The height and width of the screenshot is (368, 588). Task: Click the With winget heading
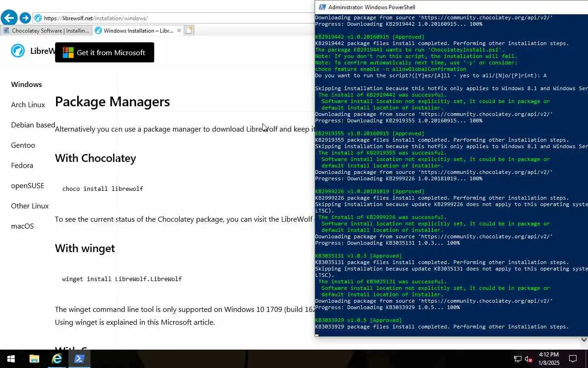pyautogui.click(x=85, y=248)
